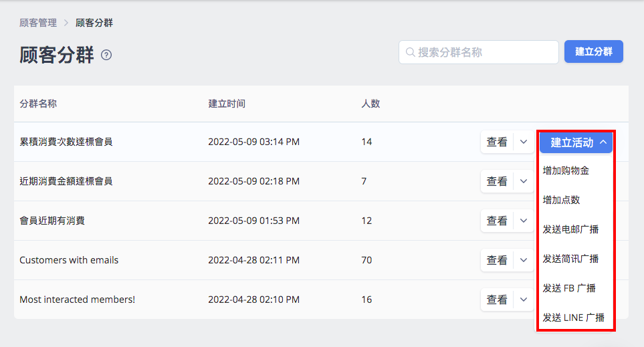The width and height of the screenshot is (644, 347).
Task: Select Most interacted members! group name
Action: tap(77, 300)
